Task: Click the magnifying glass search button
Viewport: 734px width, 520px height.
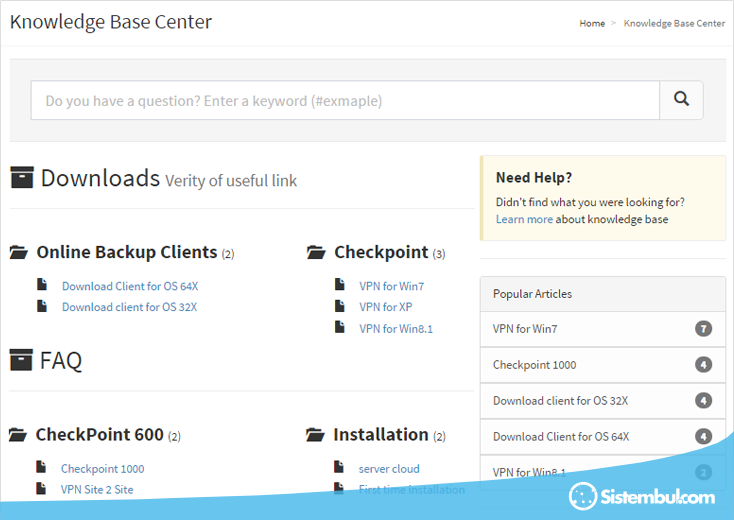Action: click(681, 100)
